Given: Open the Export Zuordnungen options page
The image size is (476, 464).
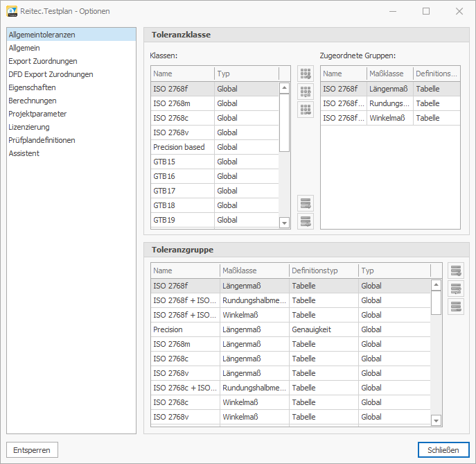Looking at the screenshot, I should (43, 61).
